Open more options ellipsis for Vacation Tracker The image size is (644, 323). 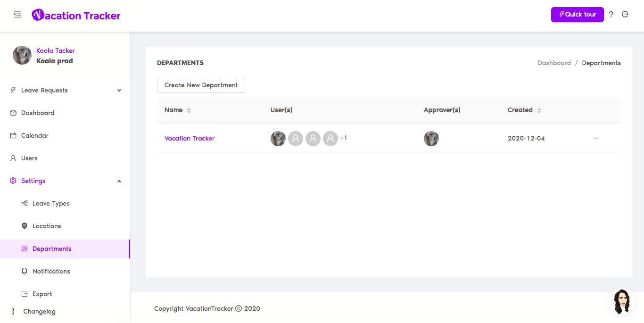point(596,138)
